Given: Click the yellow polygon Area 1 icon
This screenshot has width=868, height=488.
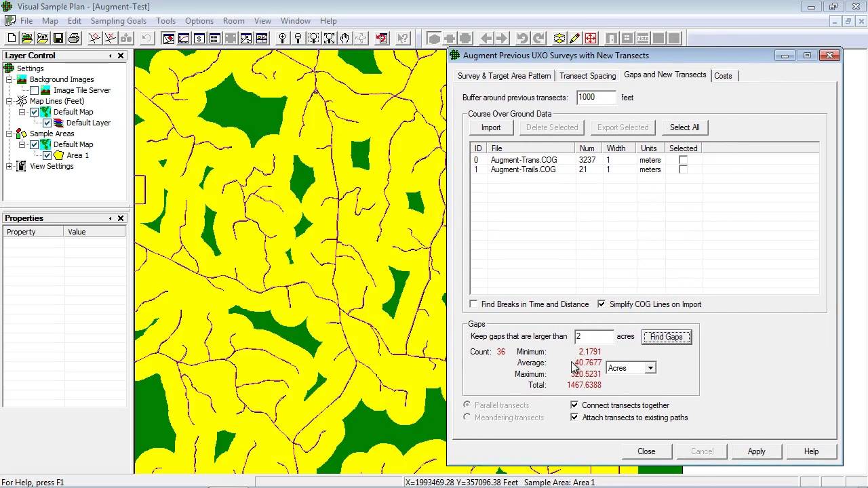Looking at the screenshot, I should (59, 155).
